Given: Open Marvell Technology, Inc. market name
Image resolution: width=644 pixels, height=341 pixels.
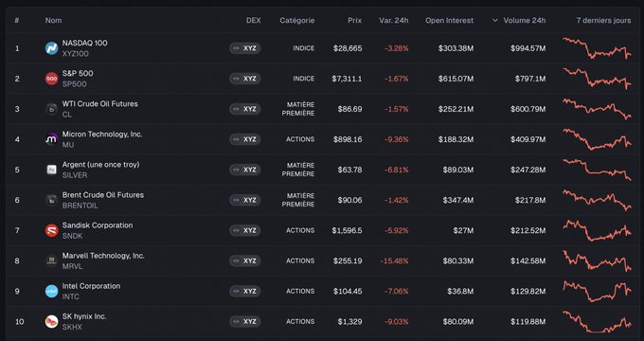Looking at the screenshot, I should click(x=103, y=256).
